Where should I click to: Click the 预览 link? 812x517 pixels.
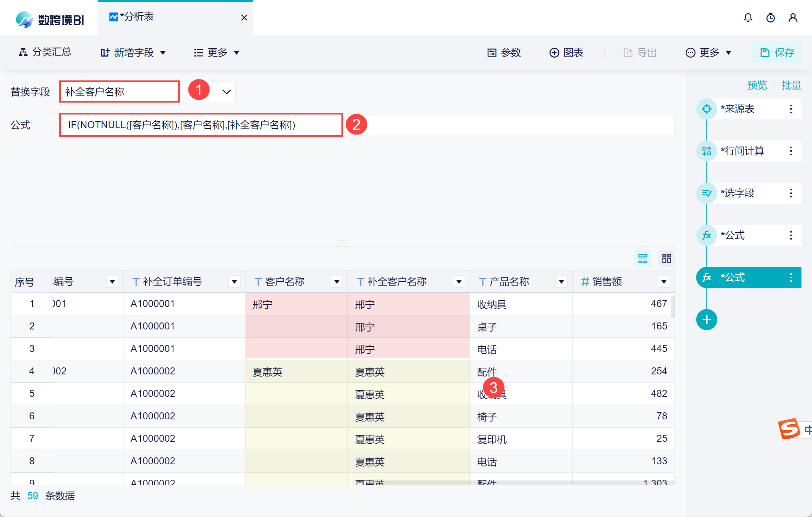coord(757,85)
